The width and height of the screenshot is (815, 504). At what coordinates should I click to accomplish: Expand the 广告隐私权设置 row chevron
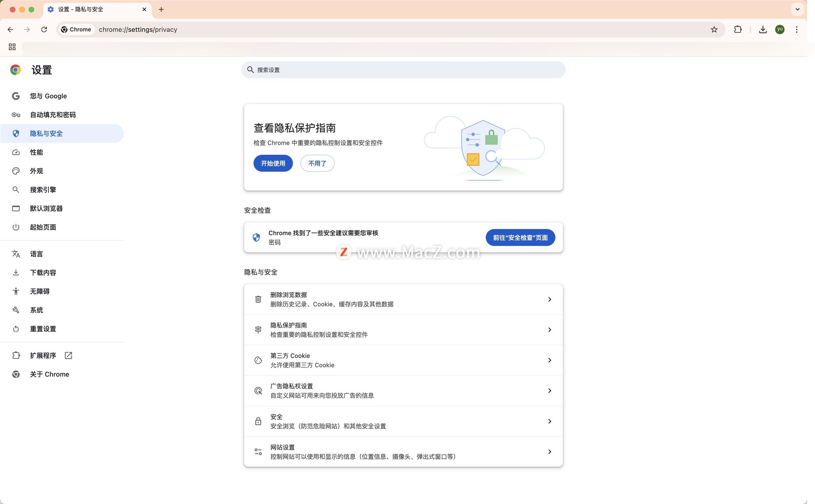tap(549, 390)
